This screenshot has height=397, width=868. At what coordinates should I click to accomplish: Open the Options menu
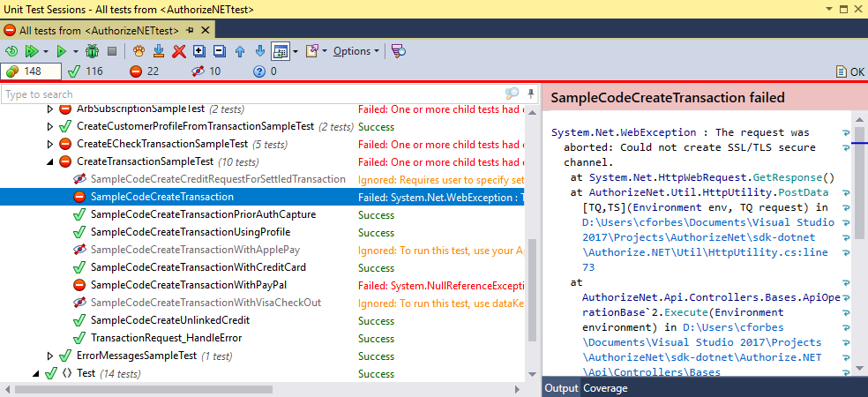point(356,51)
